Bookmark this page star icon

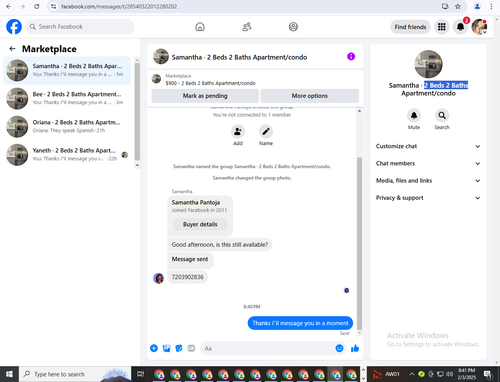[x=458, y=6]
